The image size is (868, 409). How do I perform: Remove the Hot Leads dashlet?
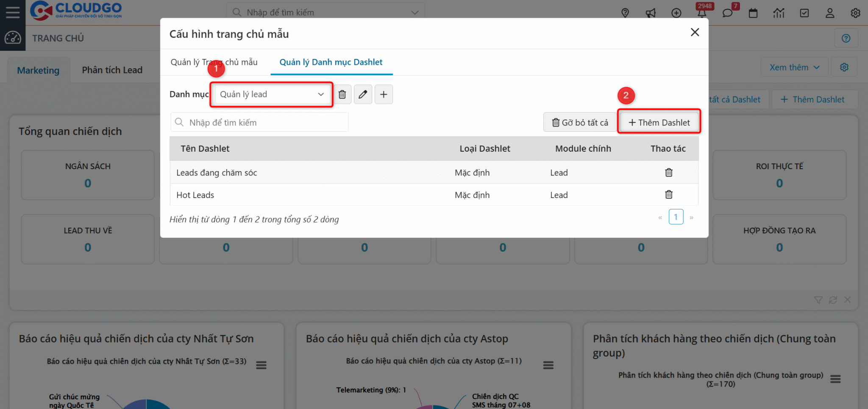pyautogui.click(x=668, y=195)
